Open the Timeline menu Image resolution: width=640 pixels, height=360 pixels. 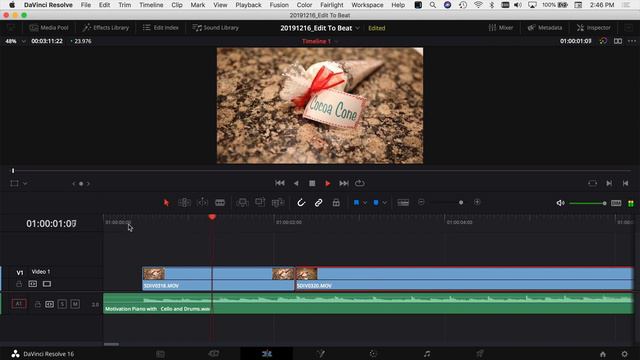[x=151, y=5]
